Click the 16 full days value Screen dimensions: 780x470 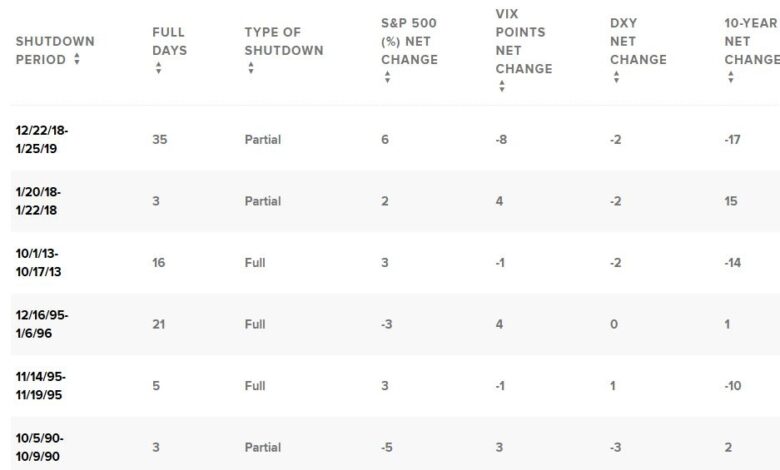point(159,263)
